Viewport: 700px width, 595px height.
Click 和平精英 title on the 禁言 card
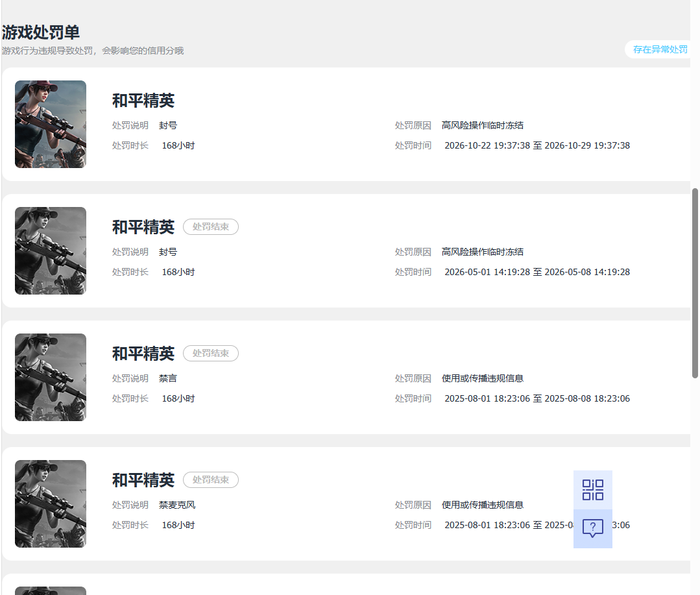coord(143,354)
